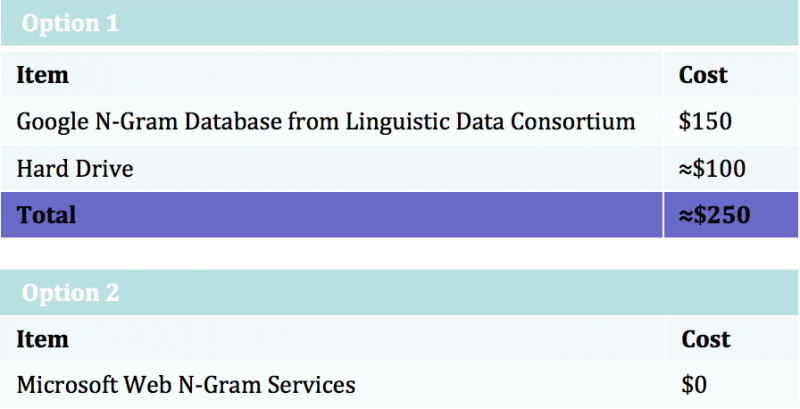Viewport: 800px width, 409px height.
Task: Select the $150 cost cell
Action: (705, 122)
